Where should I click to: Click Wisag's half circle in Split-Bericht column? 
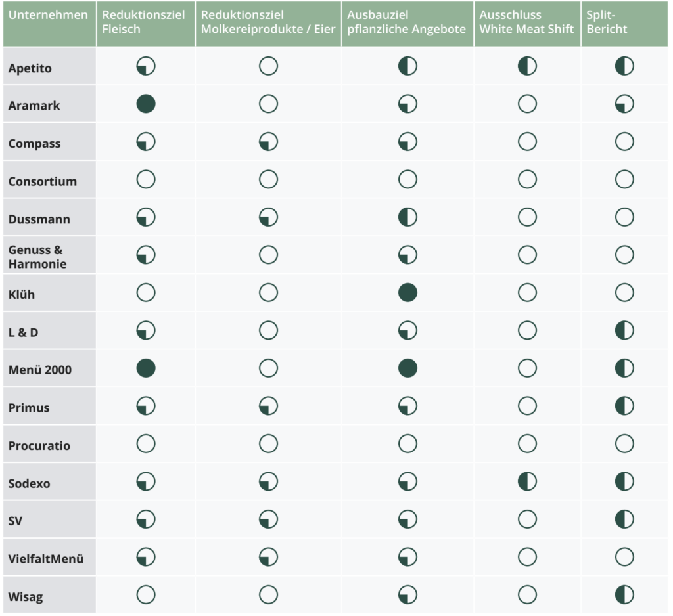coord(624,594)
